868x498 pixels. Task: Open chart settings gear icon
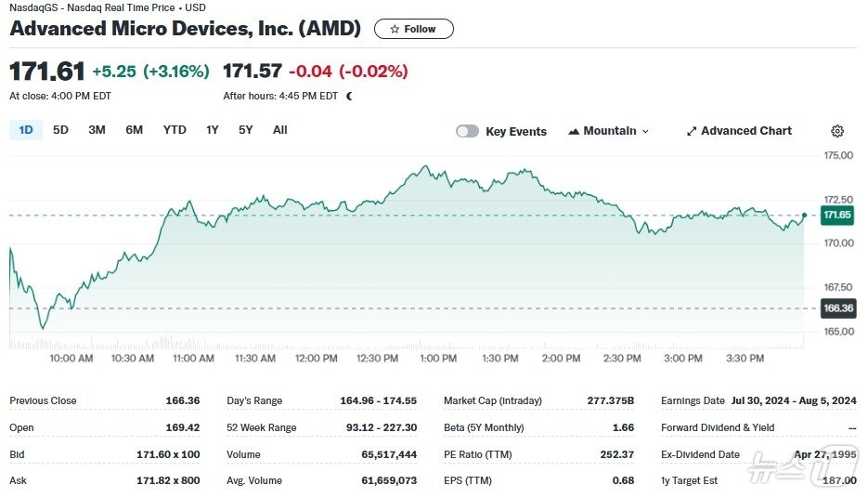(837, 131)
